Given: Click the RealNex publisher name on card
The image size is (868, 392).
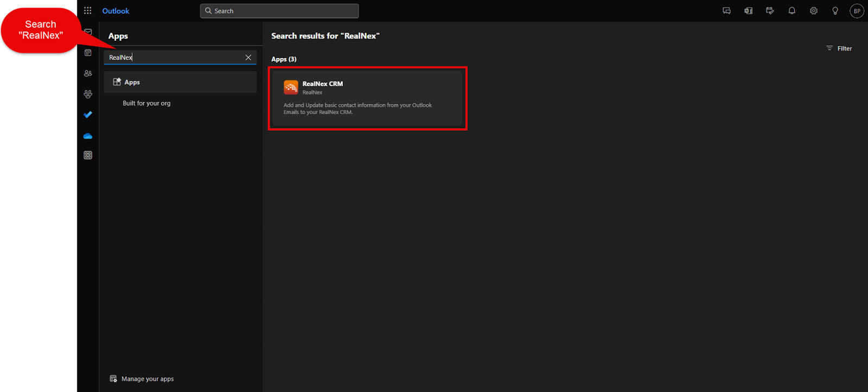Looking at the screenshot, I should 312,93.
